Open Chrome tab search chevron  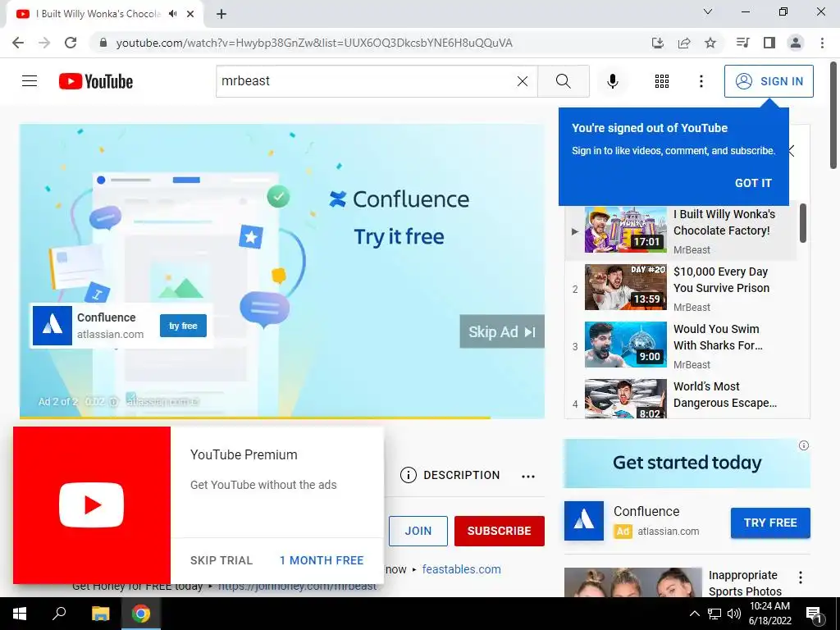click(x=708, y=11)
